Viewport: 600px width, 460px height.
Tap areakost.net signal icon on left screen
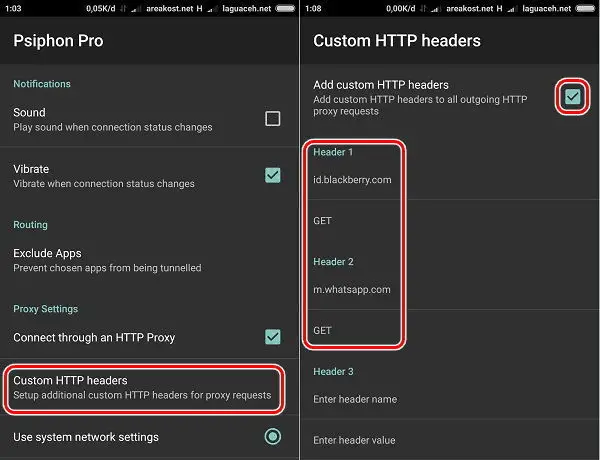pos(134,9)
